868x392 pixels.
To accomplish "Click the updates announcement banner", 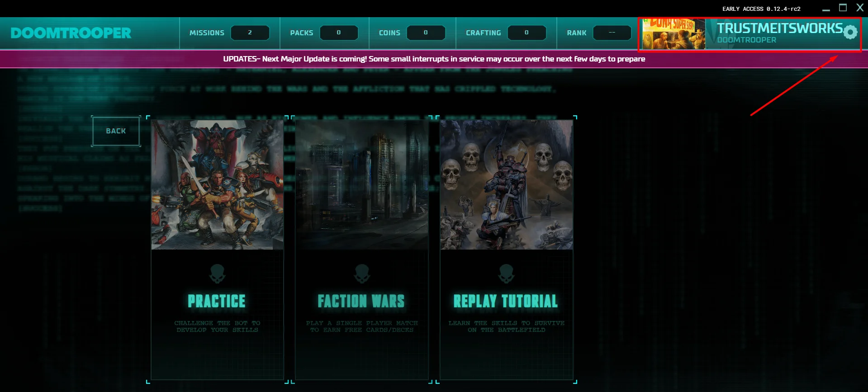I will coord(434,59).
